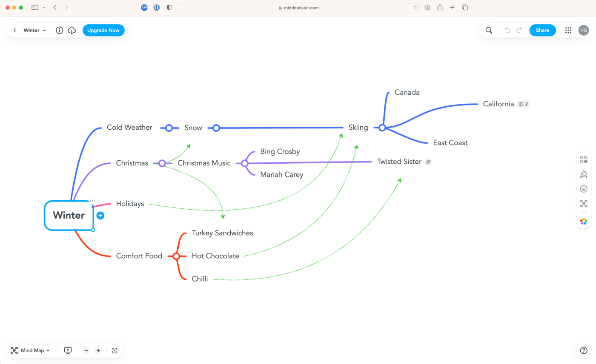Reload the page in Safari
This screenshot has width=596, height=364.
[x=415, y=8]
